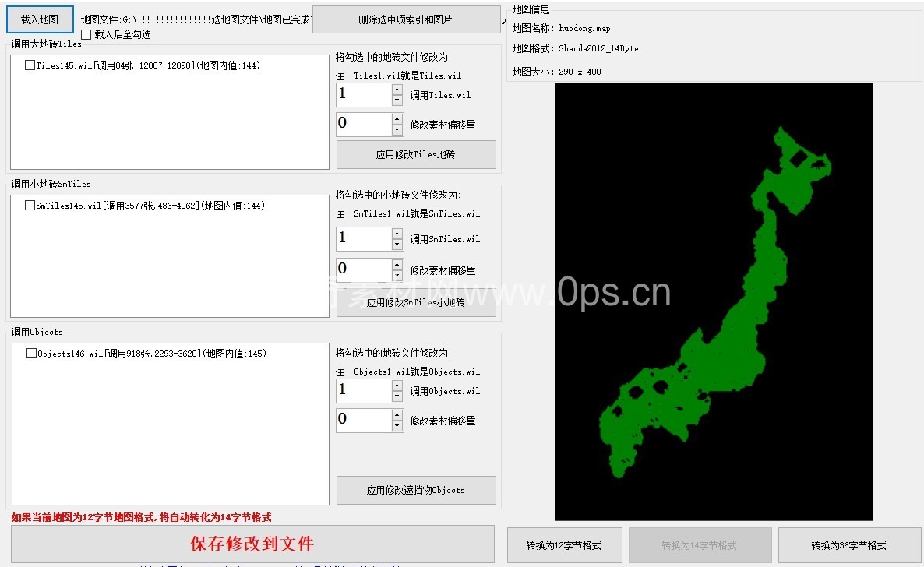Click 删除选中项索引和图片 button
This screenshot has width=924, height=567.
(405, 19)
